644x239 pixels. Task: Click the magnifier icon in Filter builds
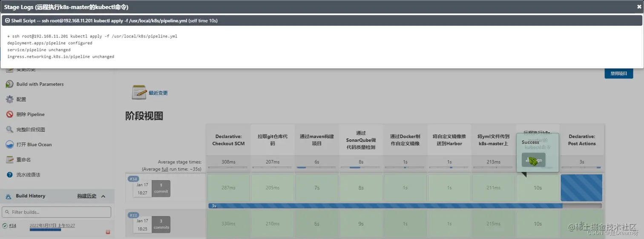click(x=7, y=212)
